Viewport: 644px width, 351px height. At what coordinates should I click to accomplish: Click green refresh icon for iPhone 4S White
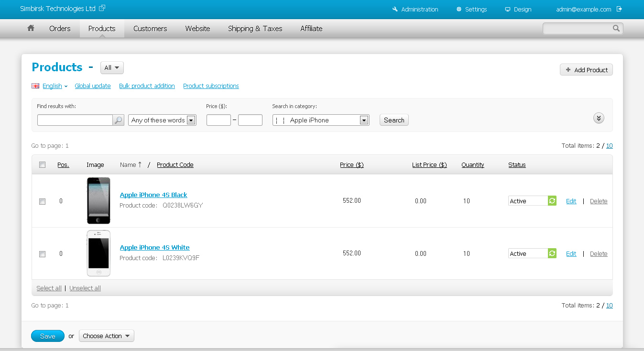pos(552,253)
